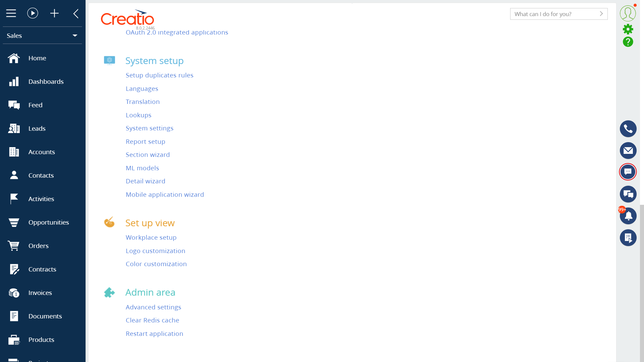This screenshot has width=644, height=362.
Task: Open the call panel phone icon
Action: tap(628, 129)
